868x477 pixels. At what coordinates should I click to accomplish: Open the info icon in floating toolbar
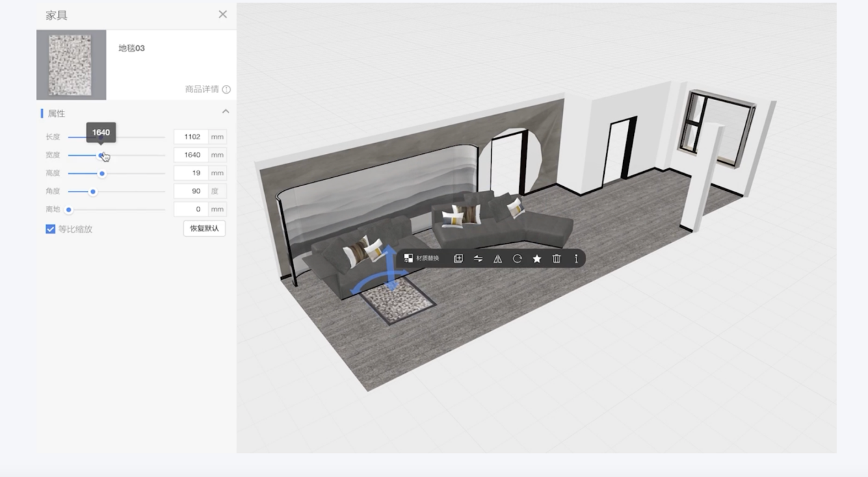[x=576, y=259]
